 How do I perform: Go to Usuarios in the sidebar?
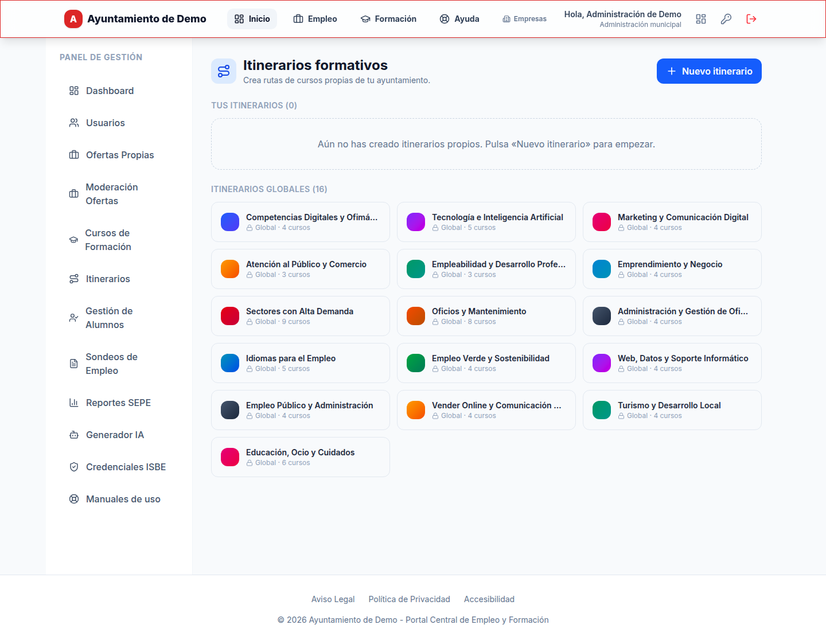[119, 123]
